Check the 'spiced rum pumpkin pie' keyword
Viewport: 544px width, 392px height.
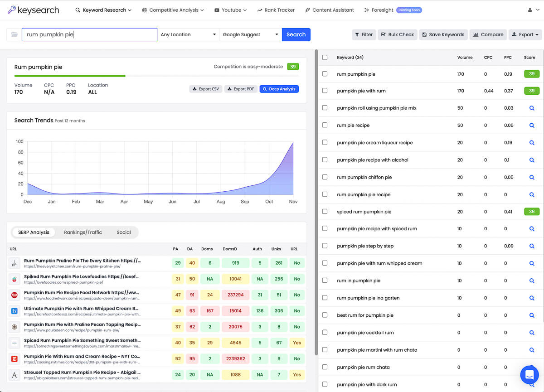[325, 212]
